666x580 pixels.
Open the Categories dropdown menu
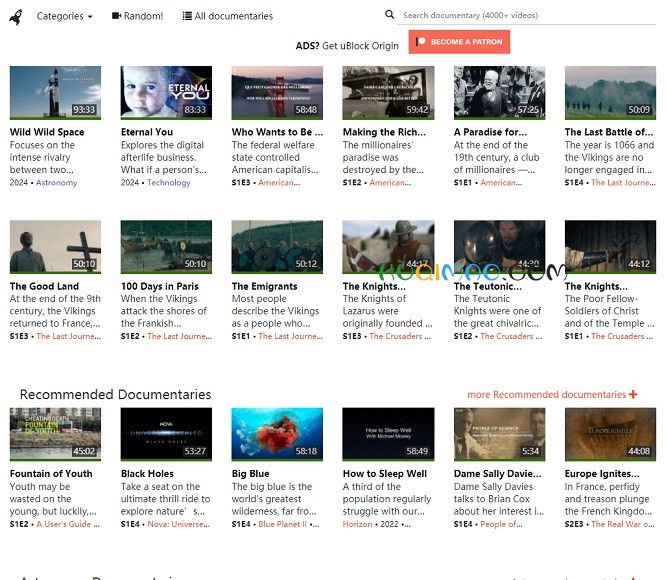pos(65,16)
